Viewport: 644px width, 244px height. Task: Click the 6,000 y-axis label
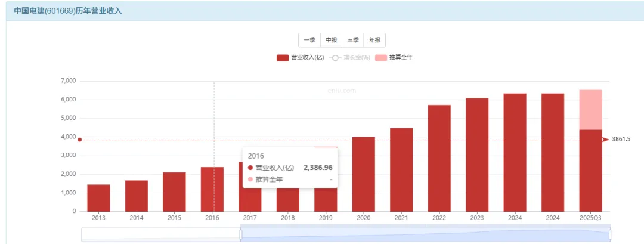(x=68, y=100)
